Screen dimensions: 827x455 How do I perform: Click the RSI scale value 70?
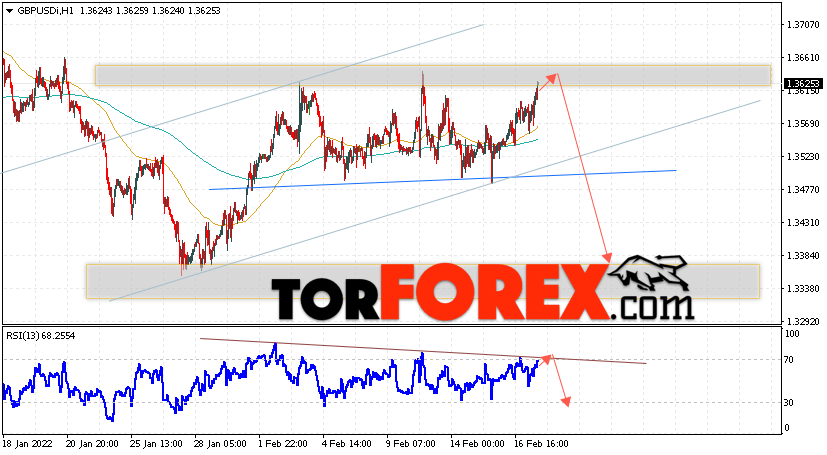tap(789, 360)
